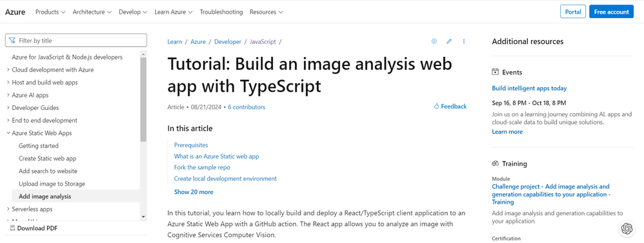The width and height of the screenshot is (644, 243).
Task: Expand Azure AI apps node
Action: [8, 95]
